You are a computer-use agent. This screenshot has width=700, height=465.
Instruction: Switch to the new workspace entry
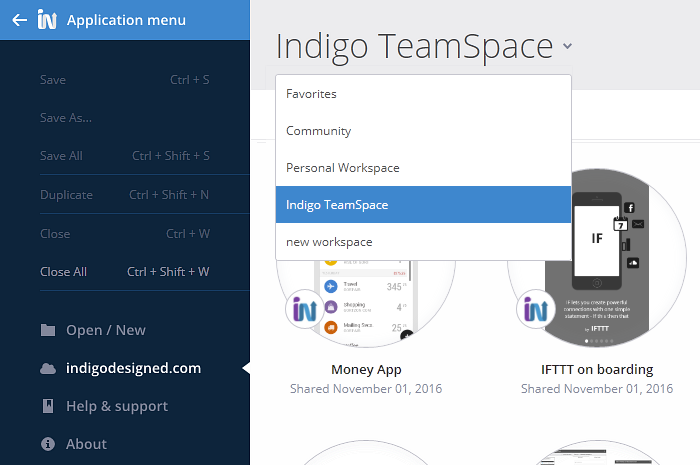click(423, 242)
